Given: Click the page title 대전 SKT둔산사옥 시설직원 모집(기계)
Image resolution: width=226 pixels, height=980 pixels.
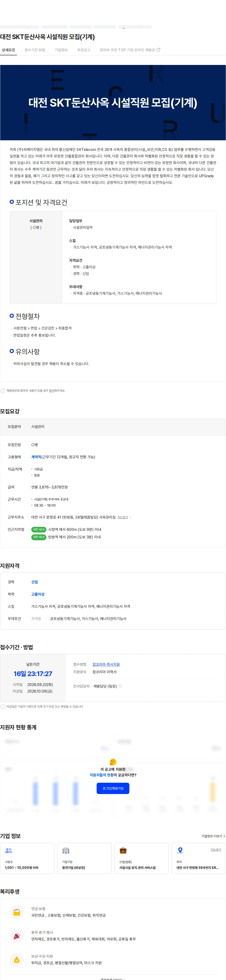Looking at the screenshot, I should 48,37.
